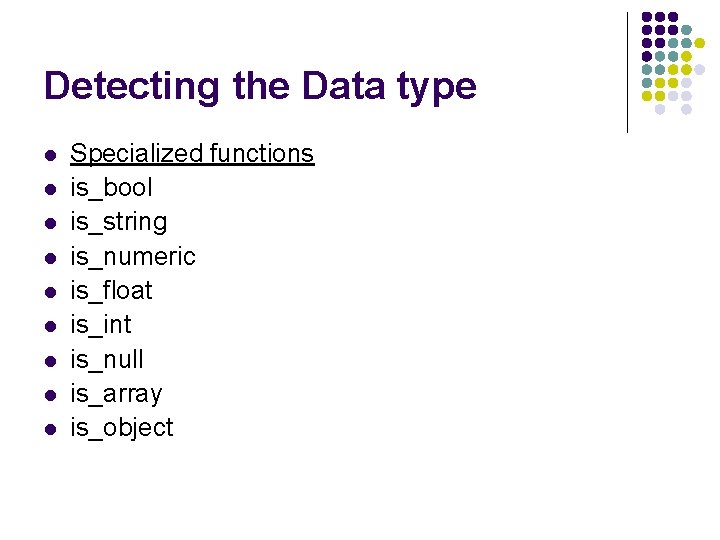Click the bullet beside is_null
Viewport: 720px width, 540px height.
coord(50,361)
